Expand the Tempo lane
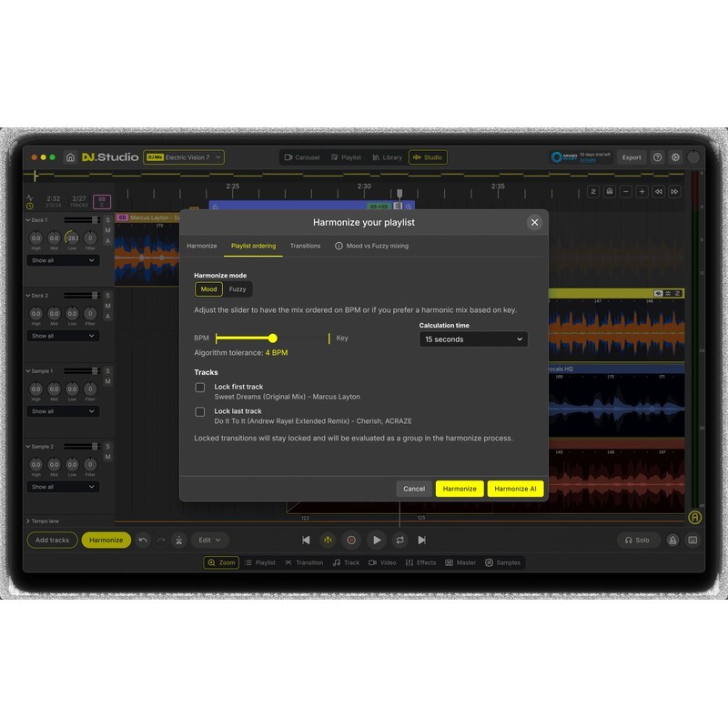This screenshot has width=728, height=728. (44, 521)
